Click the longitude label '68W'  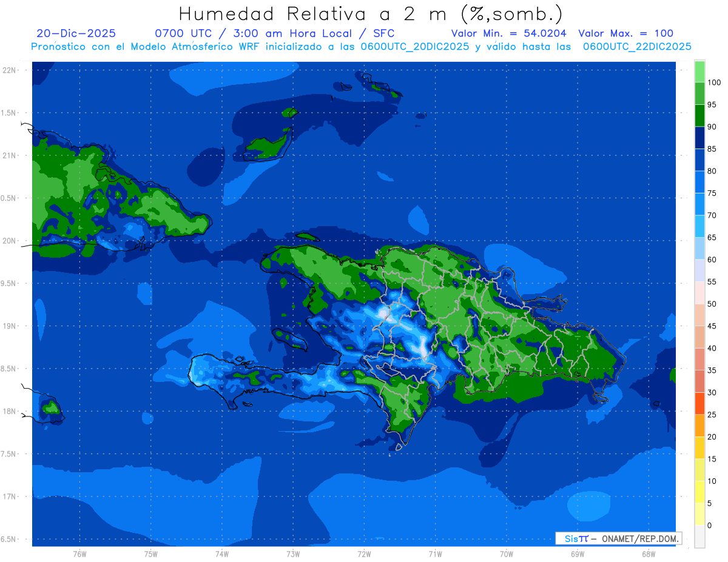point(649,554)
